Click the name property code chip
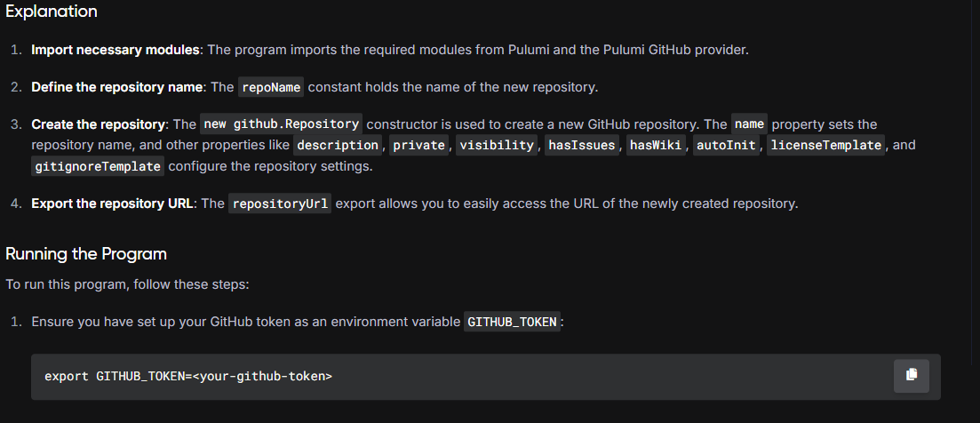 749,124
